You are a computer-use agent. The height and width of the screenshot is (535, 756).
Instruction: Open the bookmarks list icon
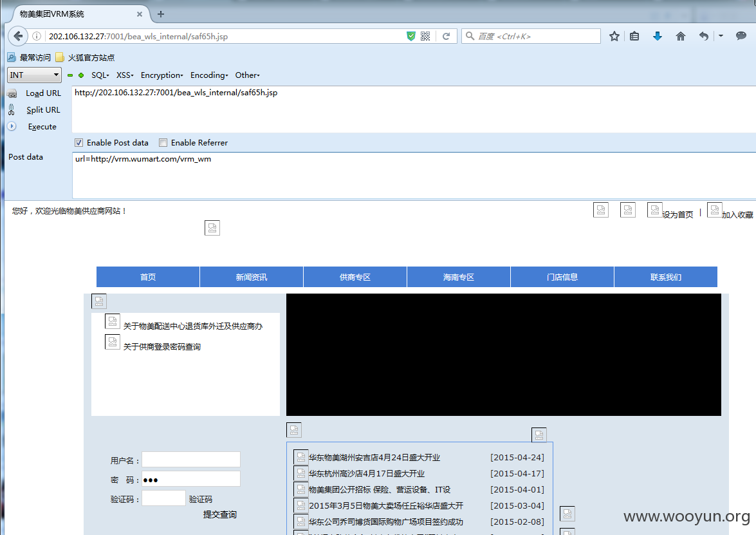coord(634,36)
